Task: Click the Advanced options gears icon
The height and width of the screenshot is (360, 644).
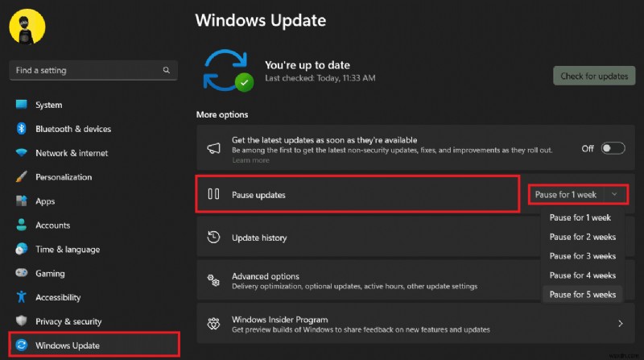Action: tap(213, 281)
